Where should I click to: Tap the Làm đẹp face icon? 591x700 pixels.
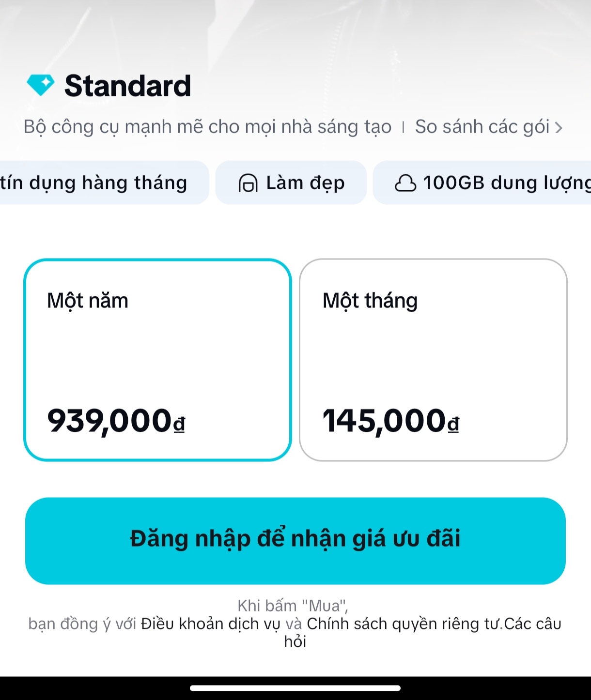248,183
